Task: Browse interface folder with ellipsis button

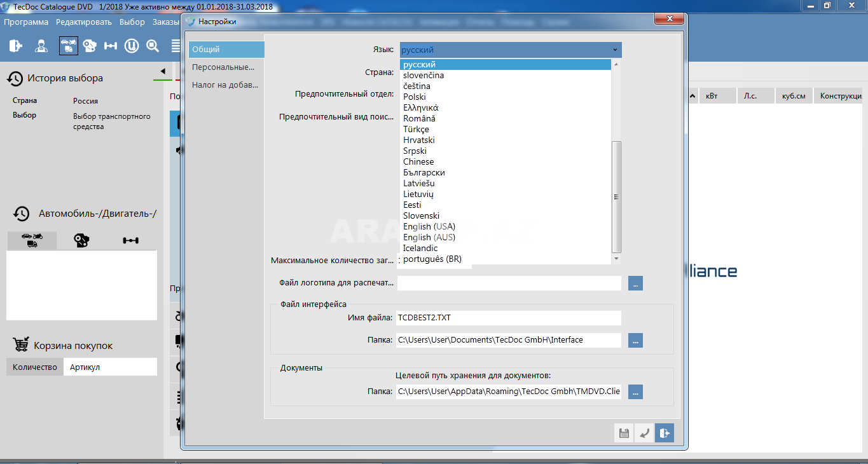Action: 636,340
